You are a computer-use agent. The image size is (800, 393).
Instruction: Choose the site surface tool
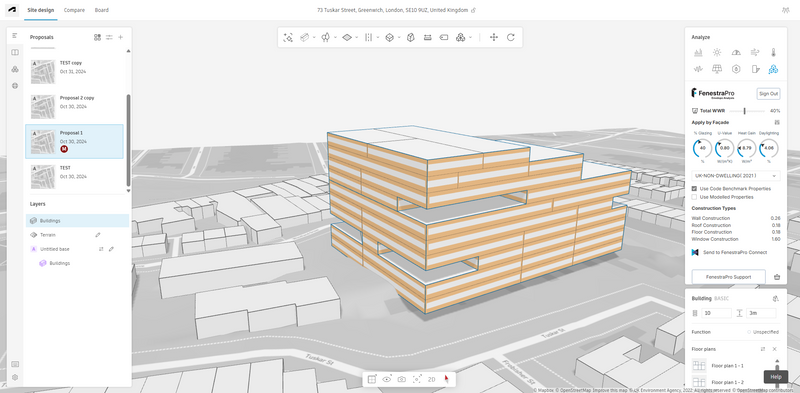point(347,37)
